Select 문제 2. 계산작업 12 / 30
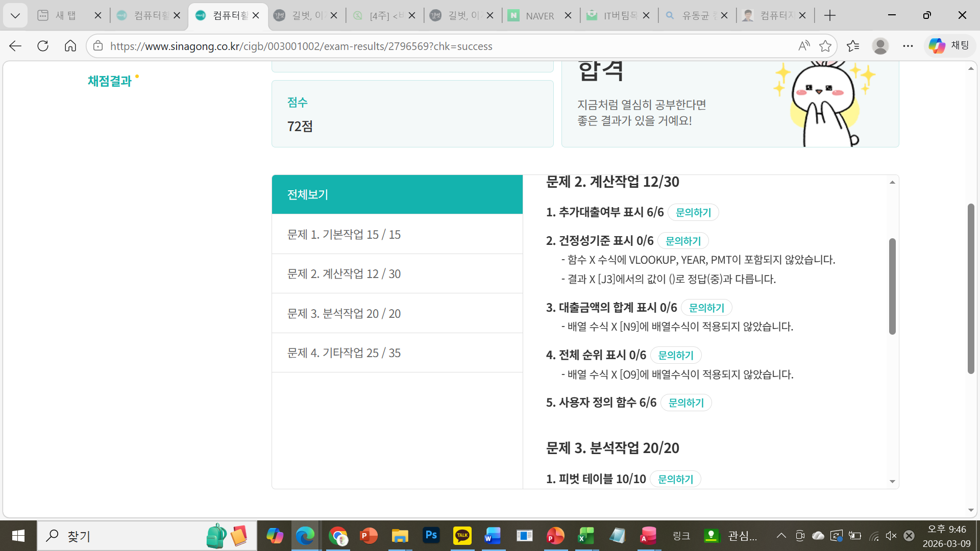The image size is (980, 551). tap(397, 274)
